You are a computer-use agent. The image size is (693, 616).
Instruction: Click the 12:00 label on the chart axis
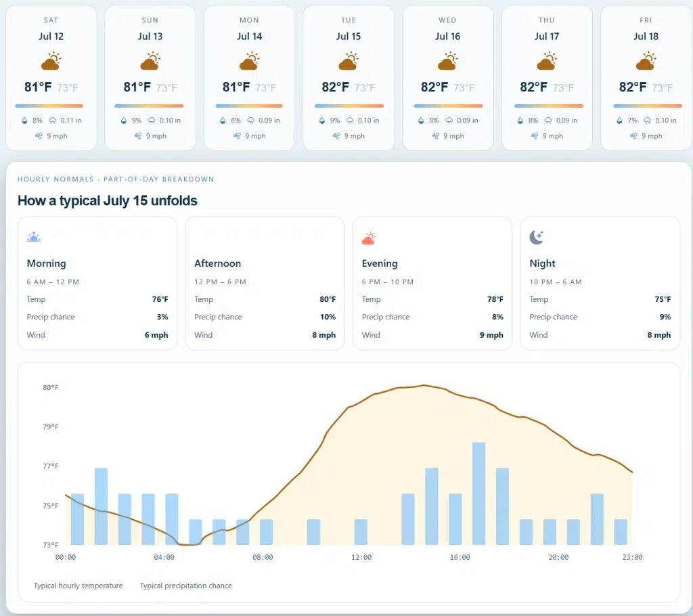[361, 557]
